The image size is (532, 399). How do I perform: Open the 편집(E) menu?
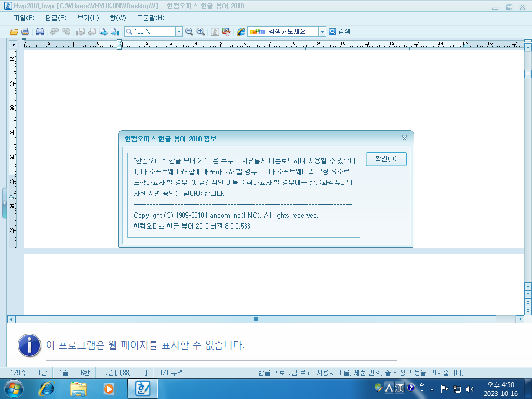56,18
